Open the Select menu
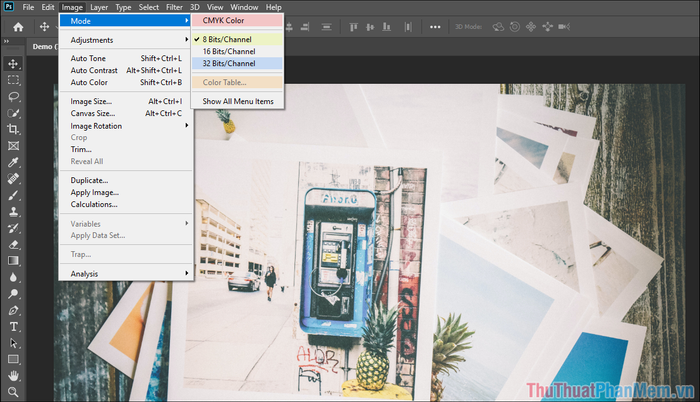Image resolution: width=700 pixels, height=402 pixels. (x=149, y=7)
